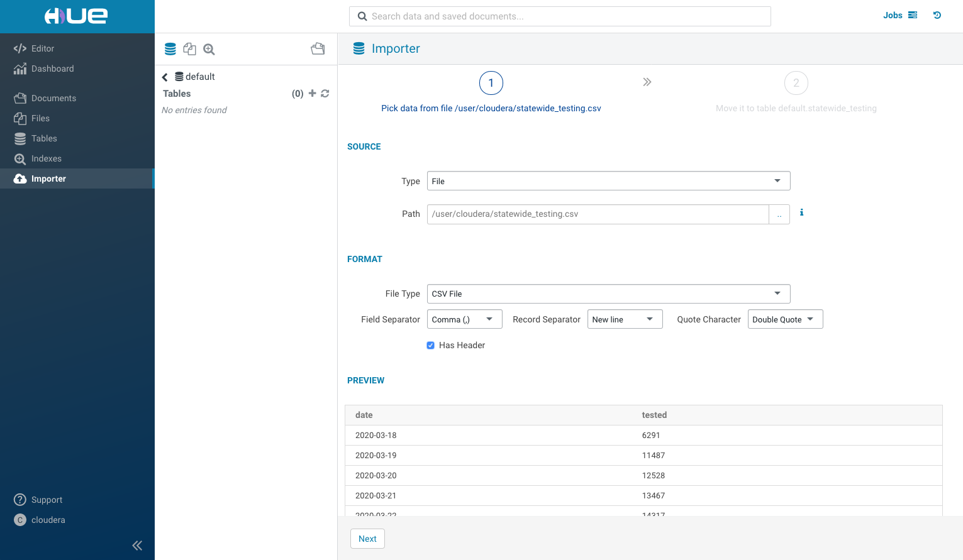Create new table with plus icon
The image size is (963, 560).
(312, 94)
